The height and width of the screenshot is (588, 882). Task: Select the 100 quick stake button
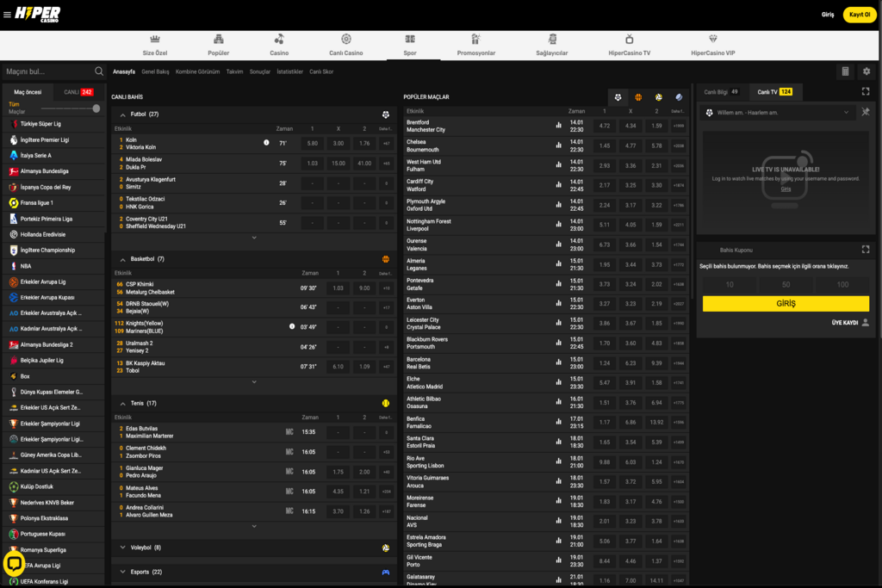[842, 284]
